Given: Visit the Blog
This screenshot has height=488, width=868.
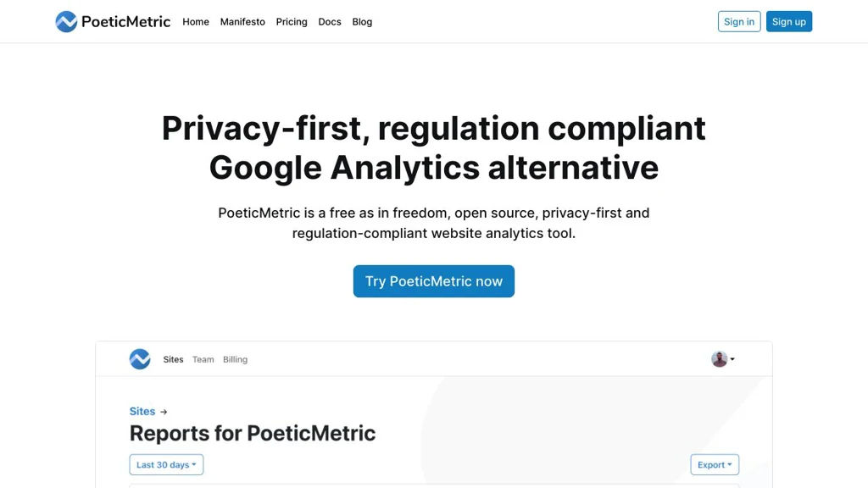Looking at the screenshot, I should [x=362, y=22].
